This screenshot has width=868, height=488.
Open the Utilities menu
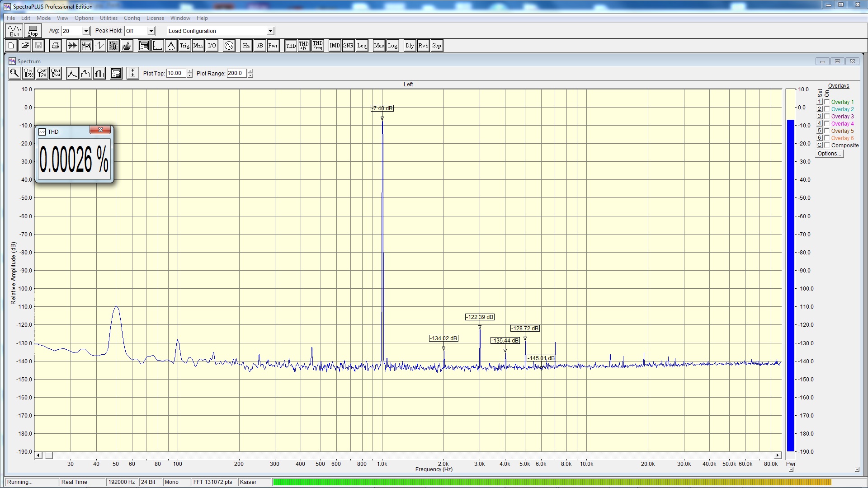point(108,18)
